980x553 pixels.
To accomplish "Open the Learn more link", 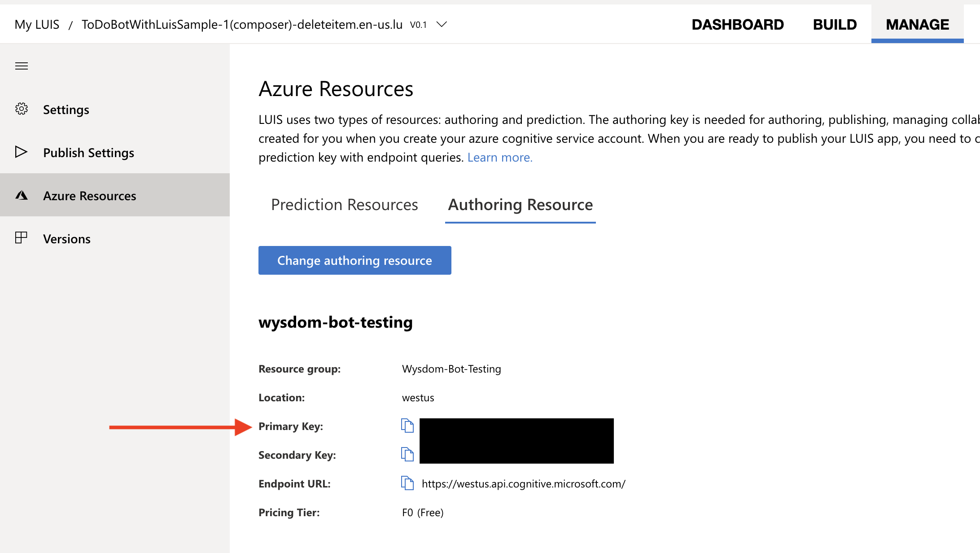I will (500, 157).
